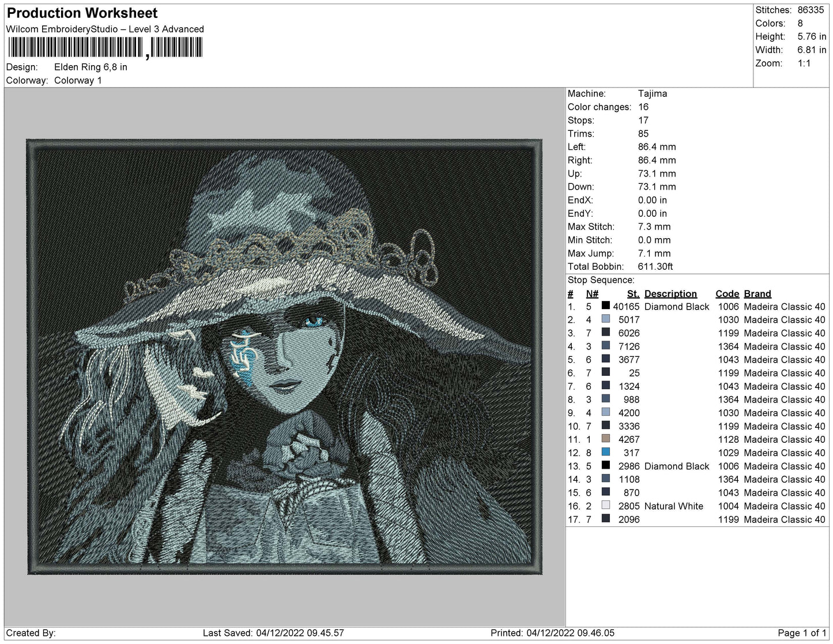Click the embroidered character's blue eye

pos(314,321)
